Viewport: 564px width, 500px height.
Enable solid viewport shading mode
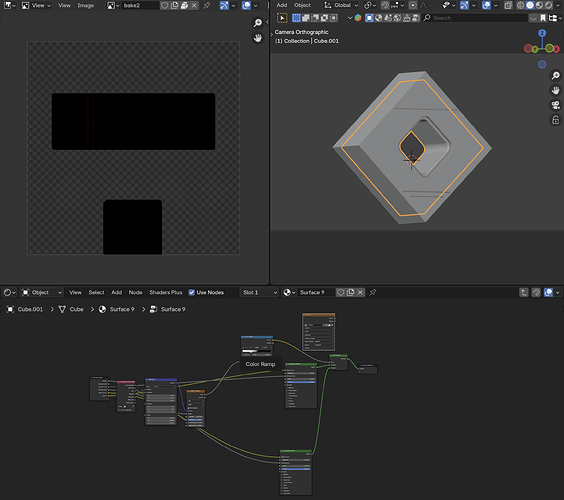[530, 5]
